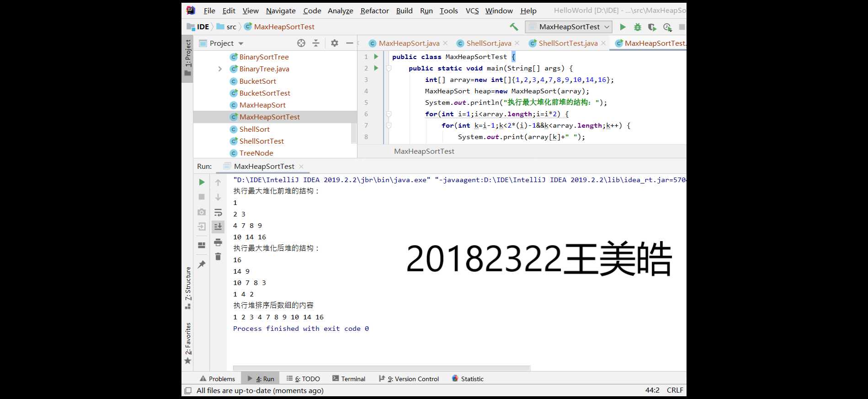
Task: Close the MaxHeapSort.java tab
Action: pos(446,43)
